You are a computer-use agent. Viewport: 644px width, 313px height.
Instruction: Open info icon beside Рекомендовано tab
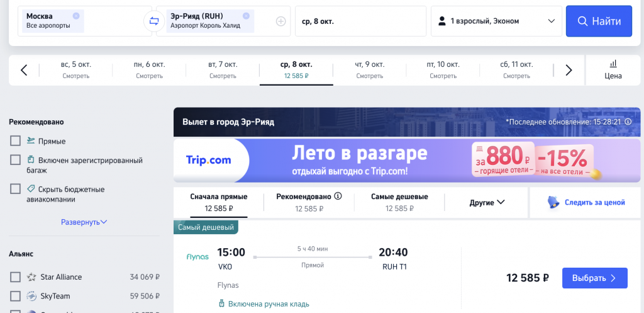(338, 196)
